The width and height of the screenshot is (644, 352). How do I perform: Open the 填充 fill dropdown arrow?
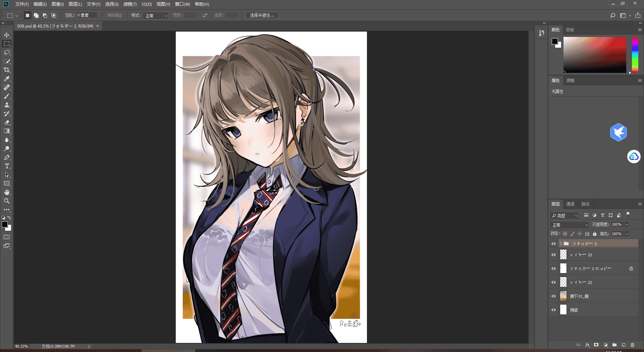pos(627,234)
